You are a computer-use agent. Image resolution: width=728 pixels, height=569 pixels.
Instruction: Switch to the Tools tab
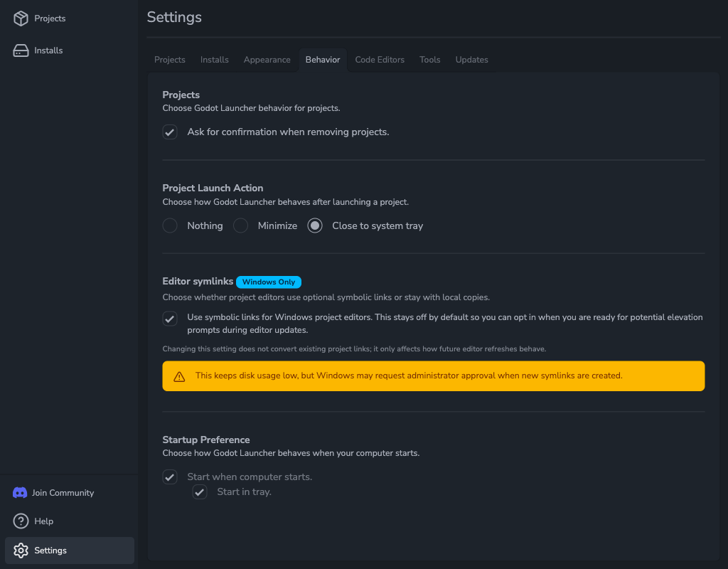430,60
